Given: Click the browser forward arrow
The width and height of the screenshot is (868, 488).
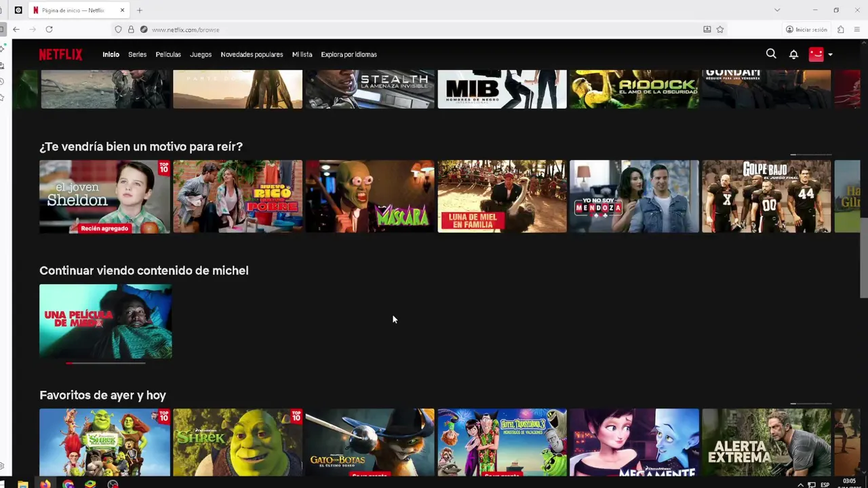Looking at the screenshot, I should pos(32,29).
